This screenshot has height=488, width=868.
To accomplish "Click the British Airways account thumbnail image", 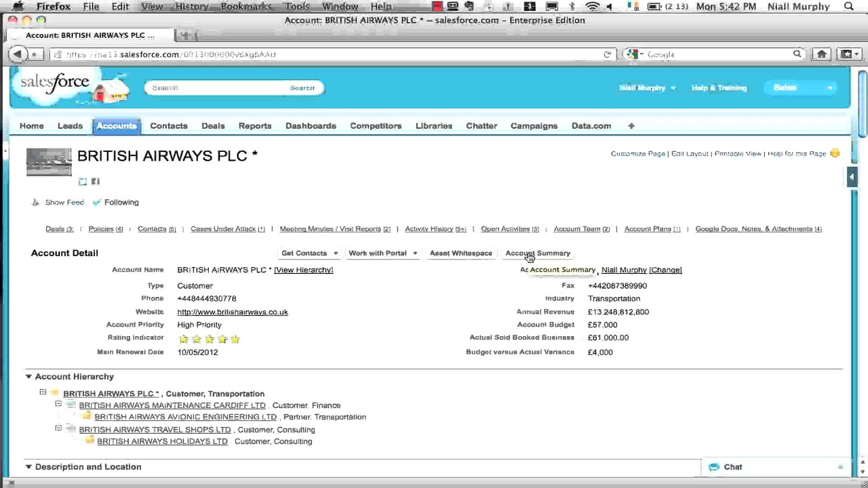I will [49, 162].
